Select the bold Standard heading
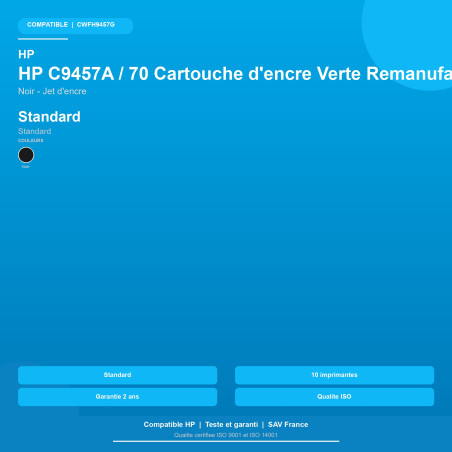This screenshot has width=452, height=452. [x=49, y=117]
